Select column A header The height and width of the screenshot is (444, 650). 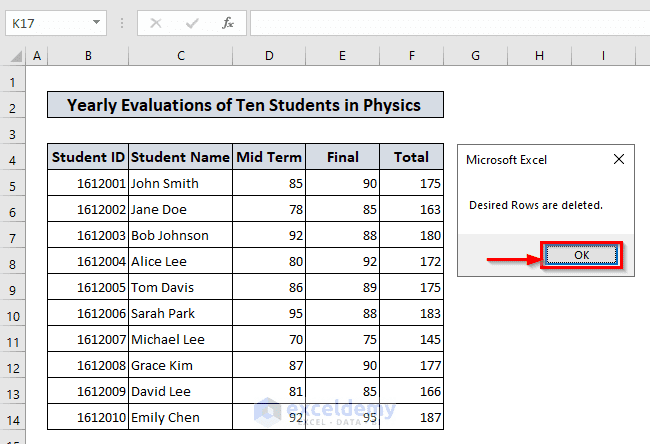point(37,56)
